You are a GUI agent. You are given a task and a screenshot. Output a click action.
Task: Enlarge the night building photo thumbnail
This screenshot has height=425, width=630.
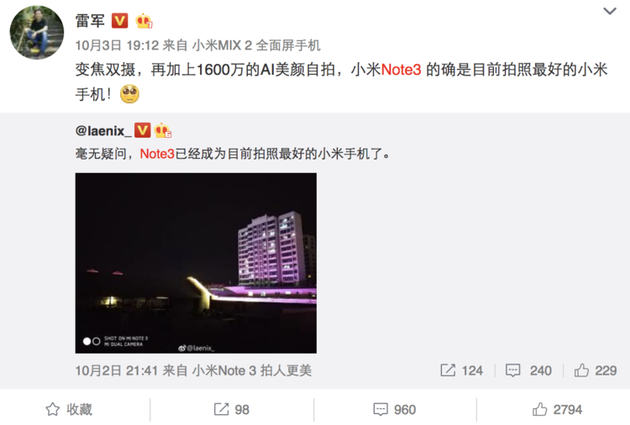tap(196, 263)
